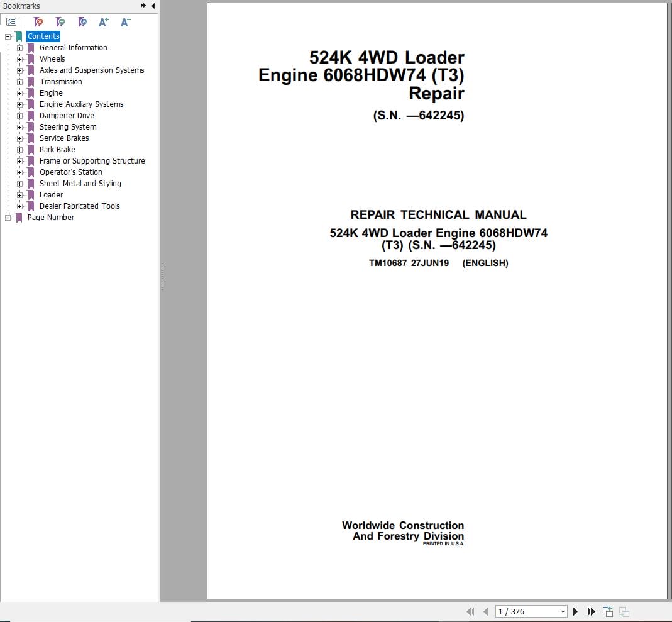Screen dimensions: 672x622
Task: Click the bookmark destination cursor icon
Action: pos(82,22)
